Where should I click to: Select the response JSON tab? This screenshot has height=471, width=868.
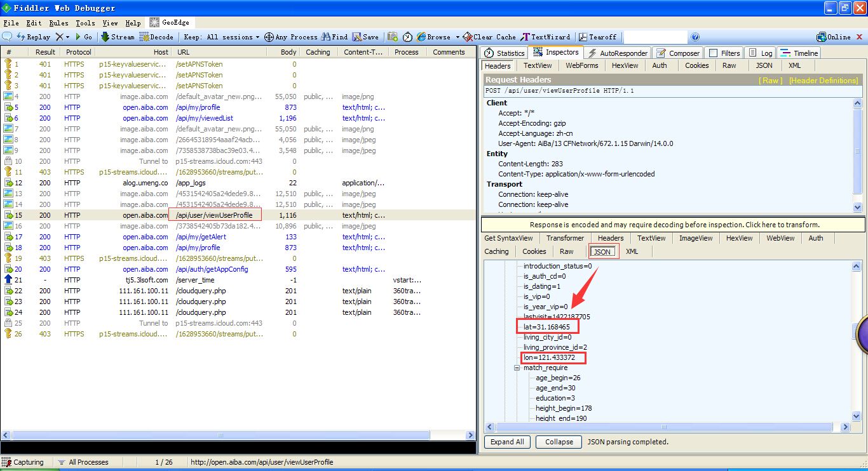coord(602,251)
